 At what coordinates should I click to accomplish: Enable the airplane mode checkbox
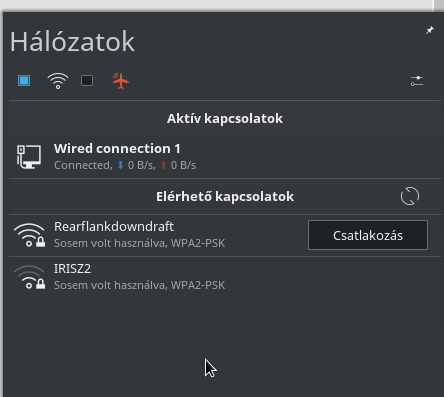(x=87, y=81)
